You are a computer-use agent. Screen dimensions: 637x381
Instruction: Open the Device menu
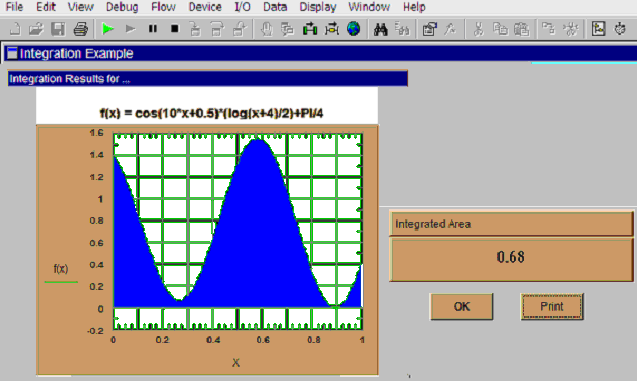tap(205, 7)
